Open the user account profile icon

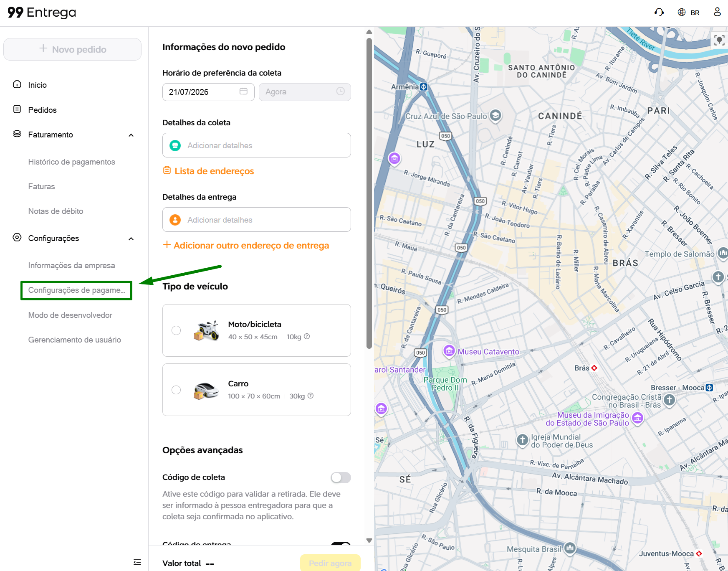pos(717,12)
